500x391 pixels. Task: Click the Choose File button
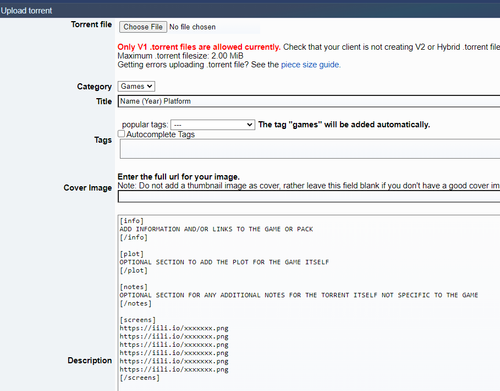click(x=143, y=27)
